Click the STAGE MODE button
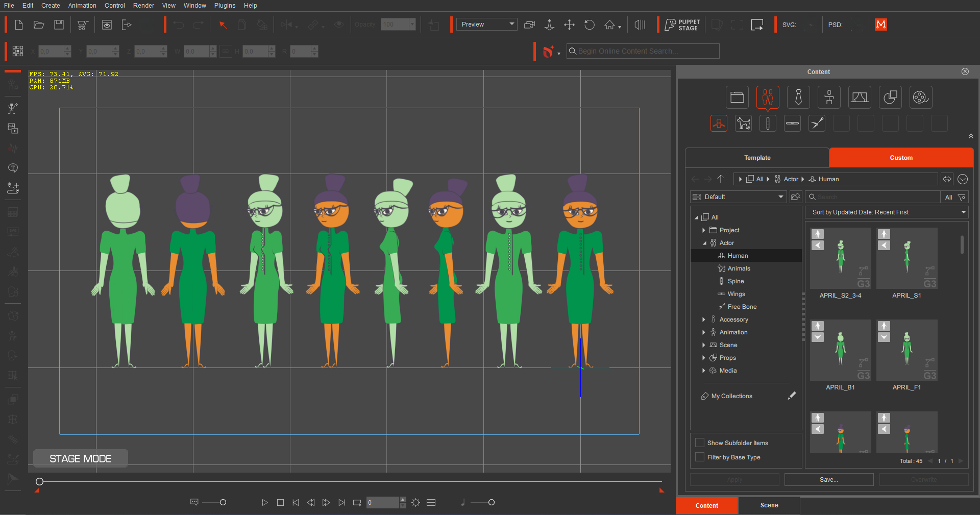 pyautogui.click(x=81, y=458)
